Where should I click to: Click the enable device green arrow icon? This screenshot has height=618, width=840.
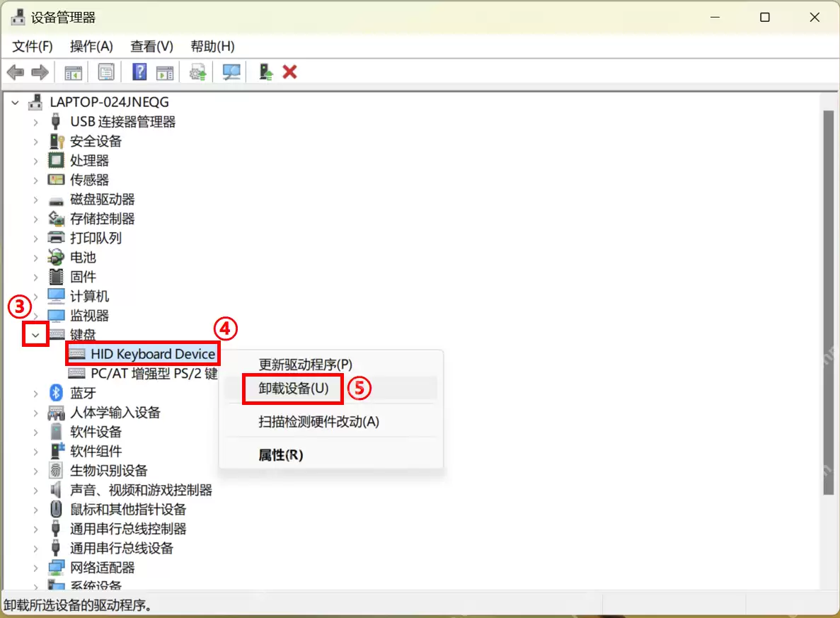coord(265,71)
